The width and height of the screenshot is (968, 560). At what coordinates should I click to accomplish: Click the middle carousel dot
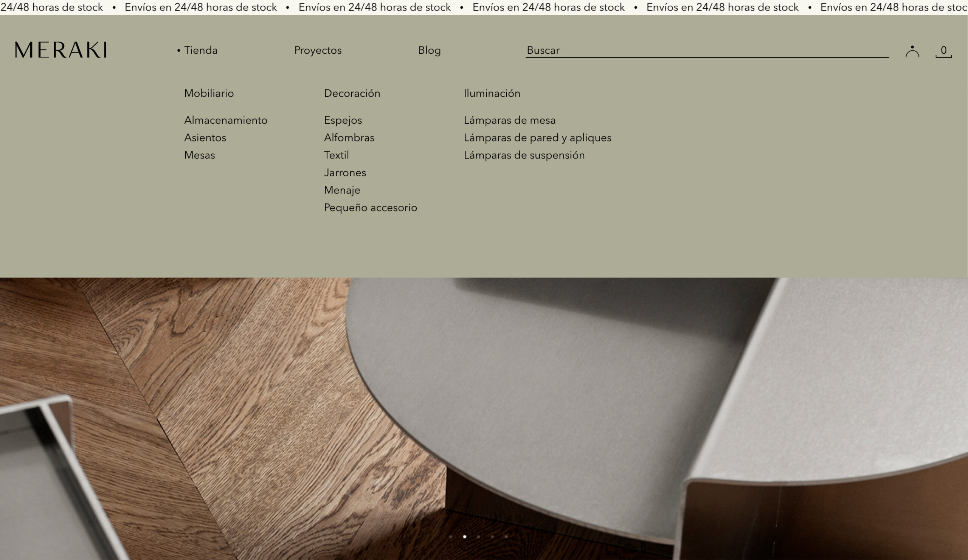coord(479,537)
